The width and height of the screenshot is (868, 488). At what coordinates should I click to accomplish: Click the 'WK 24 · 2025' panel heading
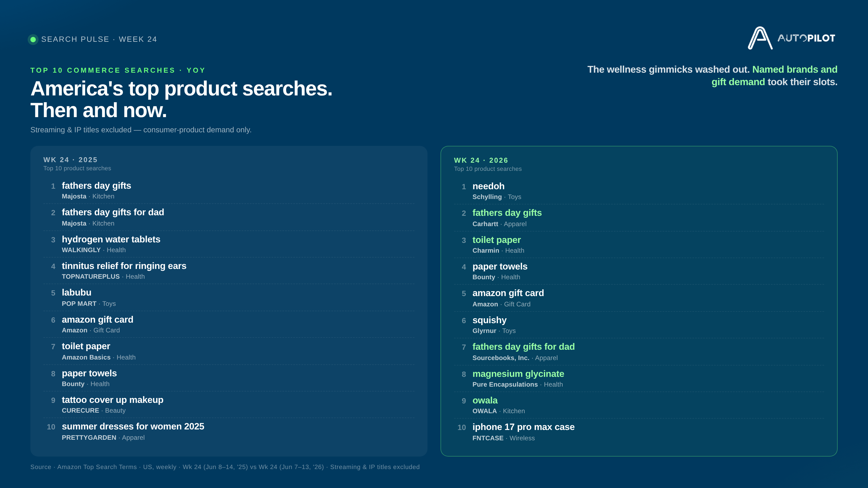(x=71, y=160)
